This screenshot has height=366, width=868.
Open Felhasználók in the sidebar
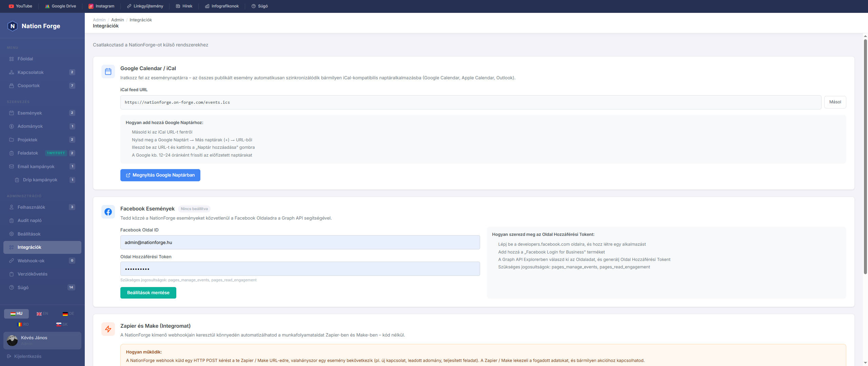pos(42,207)
